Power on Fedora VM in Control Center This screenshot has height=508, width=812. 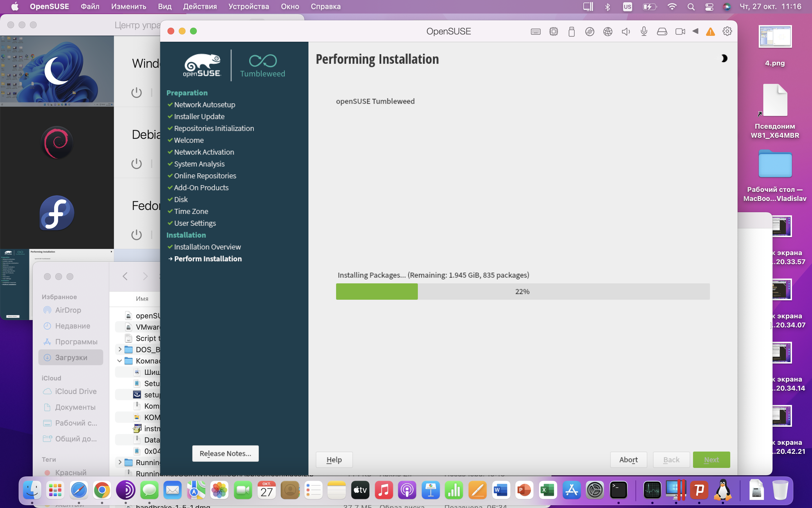pyautogui.click(x=136, y=235)
